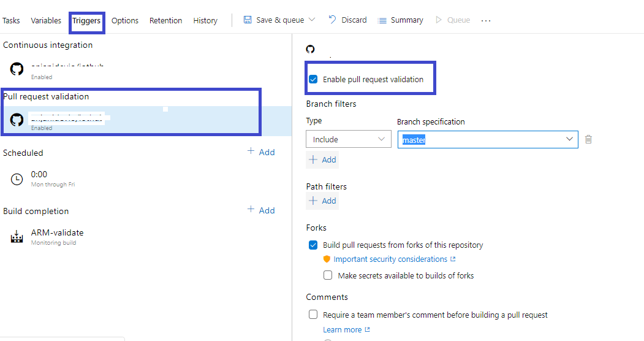Image resolution: width=644 pixels, height=341 pixels.
Task: Click GitHub icon under Continuous integration
Action: point(17,69)
